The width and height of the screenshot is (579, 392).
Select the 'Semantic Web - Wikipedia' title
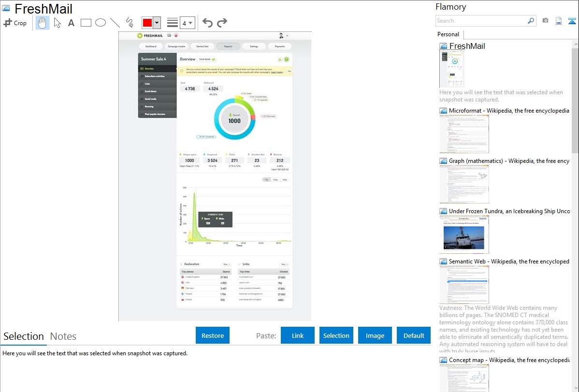tap(509, 261)
